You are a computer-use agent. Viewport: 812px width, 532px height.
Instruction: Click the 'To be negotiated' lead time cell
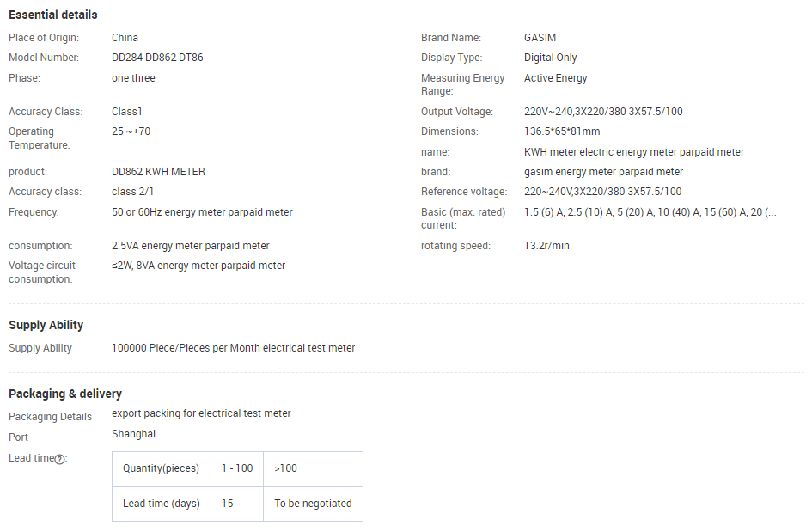point(313,504)
